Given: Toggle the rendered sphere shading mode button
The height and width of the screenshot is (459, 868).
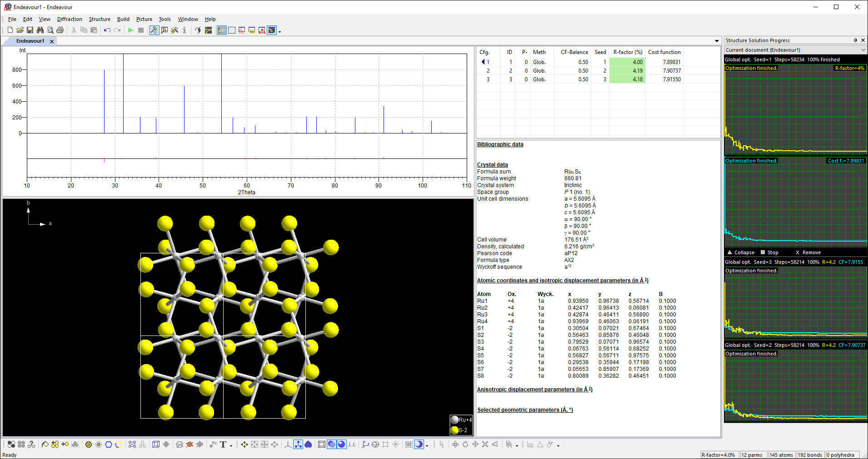Looking at the screenshot, I should point(342,444).
